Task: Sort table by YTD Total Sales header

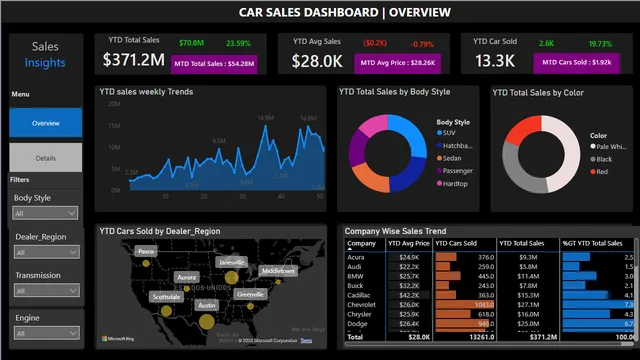Action: pos(522,243)
